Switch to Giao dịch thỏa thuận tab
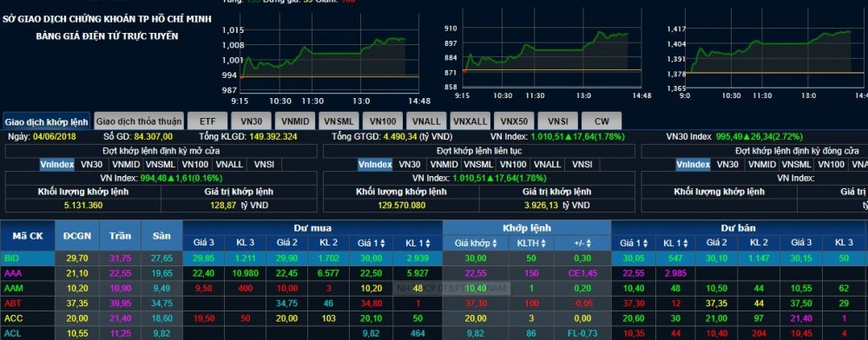 tap(138, 121)
